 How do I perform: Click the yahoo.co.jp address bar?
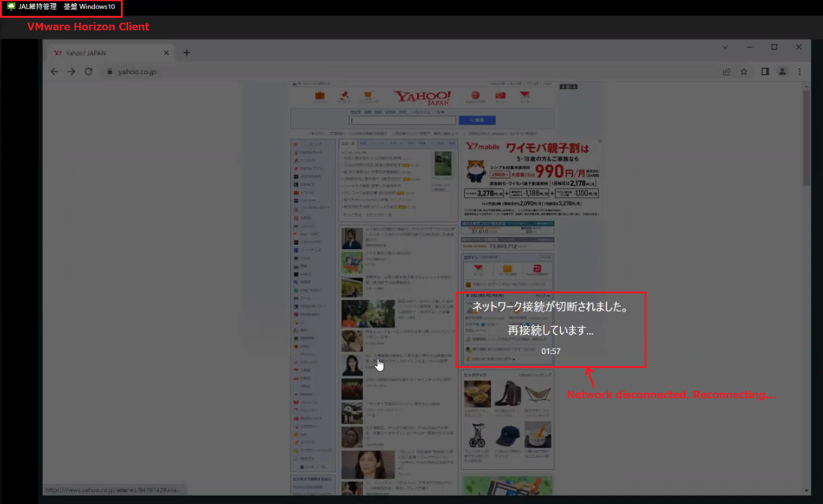411,71
